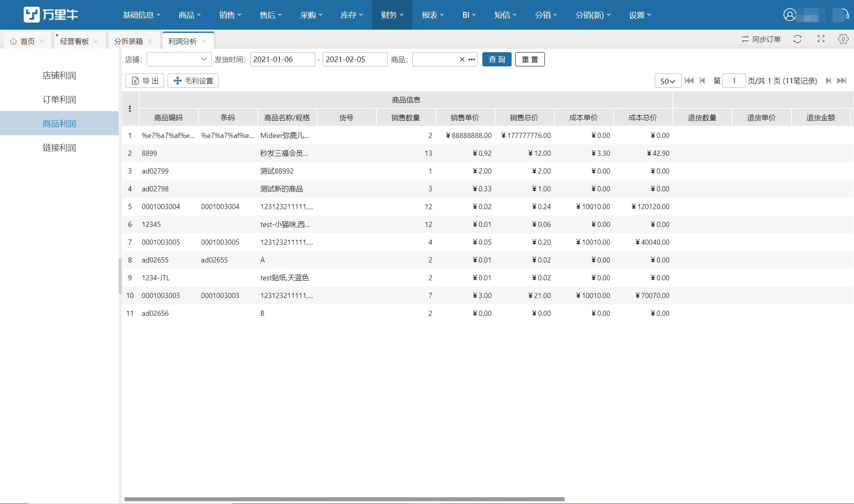Click the home icon in 首页 tab
Image resolution: width=854 pixels, height=504 pixels.
point(13,41)
